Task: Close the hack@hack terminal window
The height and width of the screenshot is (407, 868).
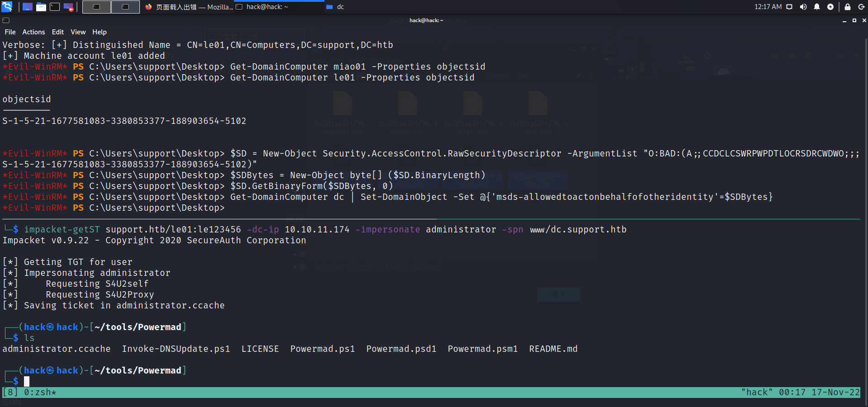Action: pos(864,20)
